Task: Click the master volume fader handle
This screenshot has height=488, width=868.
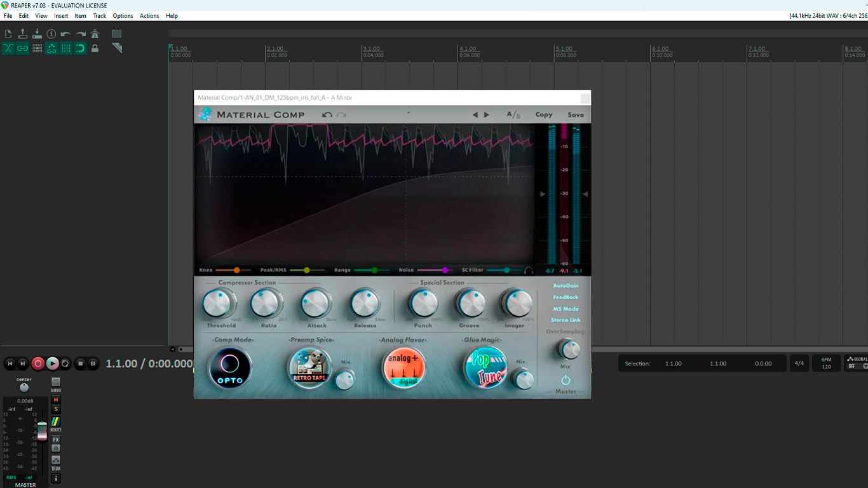Action: 42,431
